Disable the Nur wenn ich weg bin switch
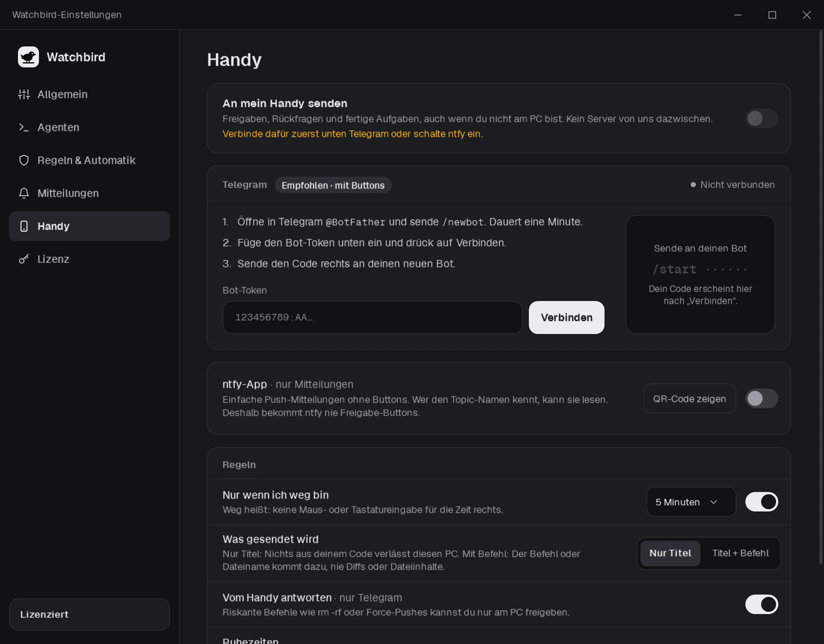The height and width of the screenshot is (644, 824). pos(761,502)
